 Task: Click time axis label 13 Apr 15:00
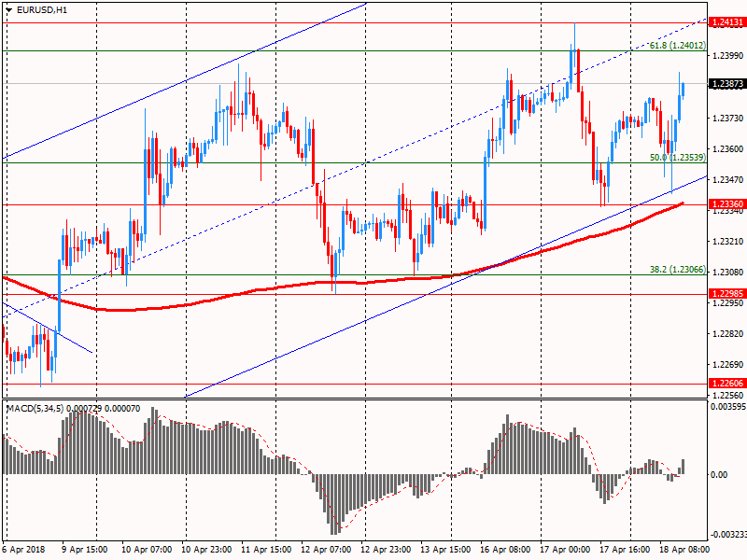[445, 550]
